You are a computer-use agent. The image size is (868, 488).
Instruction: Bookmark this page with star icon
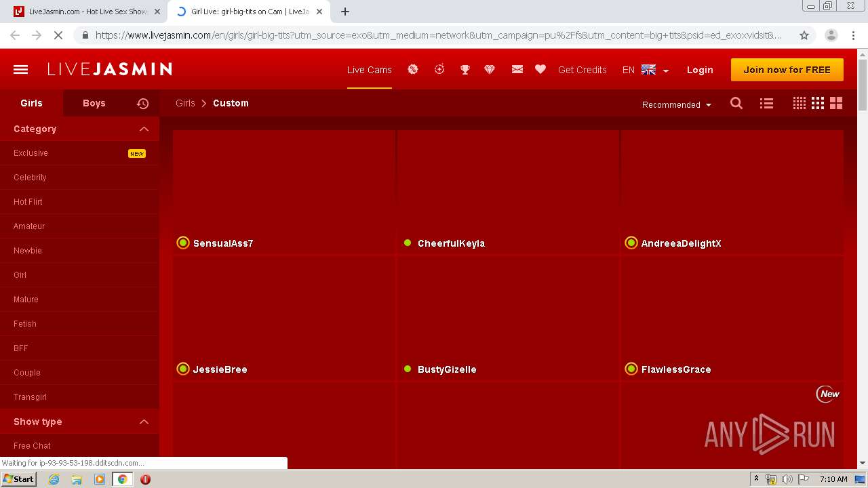pyautogui.click(x=804, y=35)
